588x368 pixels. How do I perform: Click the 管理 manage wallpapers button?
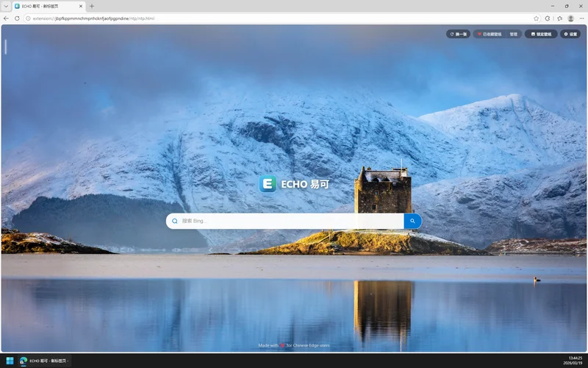point(514,34)
